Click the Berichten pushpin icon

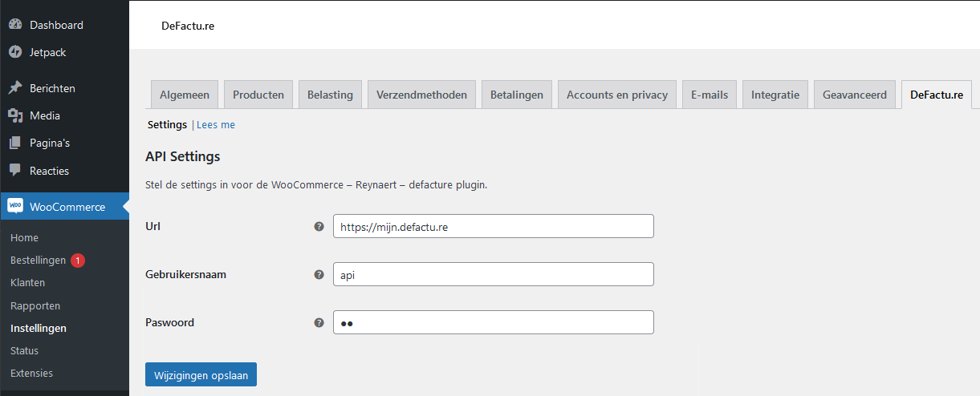[x=15, y=88]
